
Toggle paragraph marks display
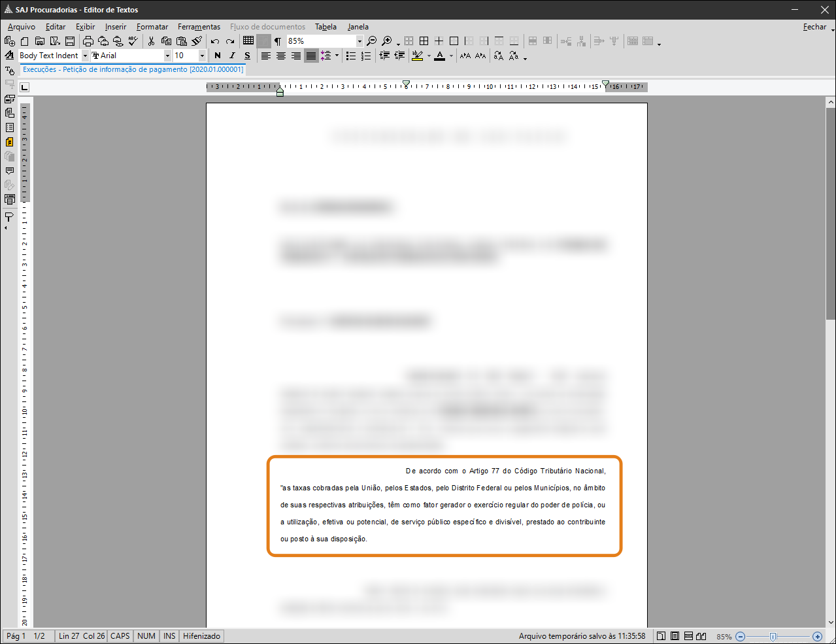point(278,41)
